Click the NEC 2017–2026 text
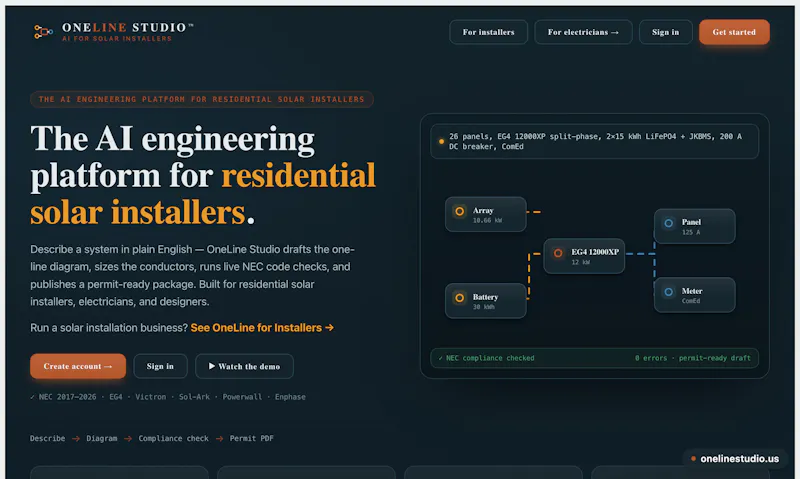800x479 pixels. point(67,397)
